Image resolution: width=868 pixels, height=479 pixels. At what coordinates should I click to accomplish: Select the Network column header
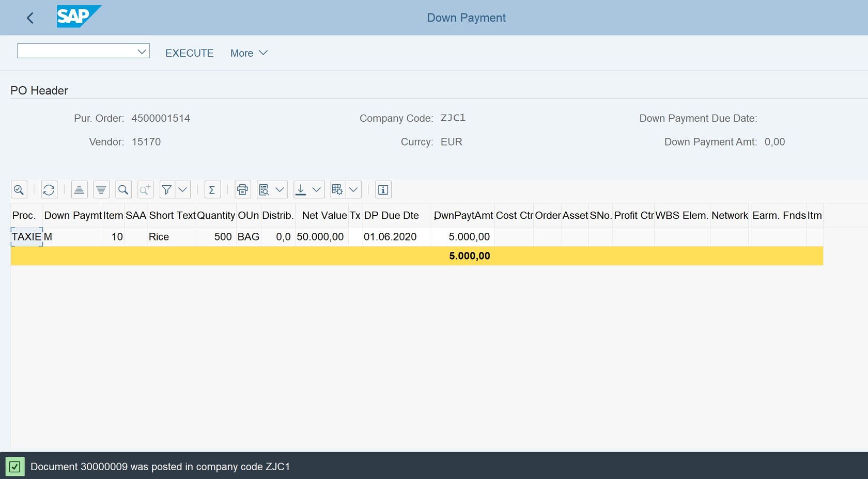(730, 215)
